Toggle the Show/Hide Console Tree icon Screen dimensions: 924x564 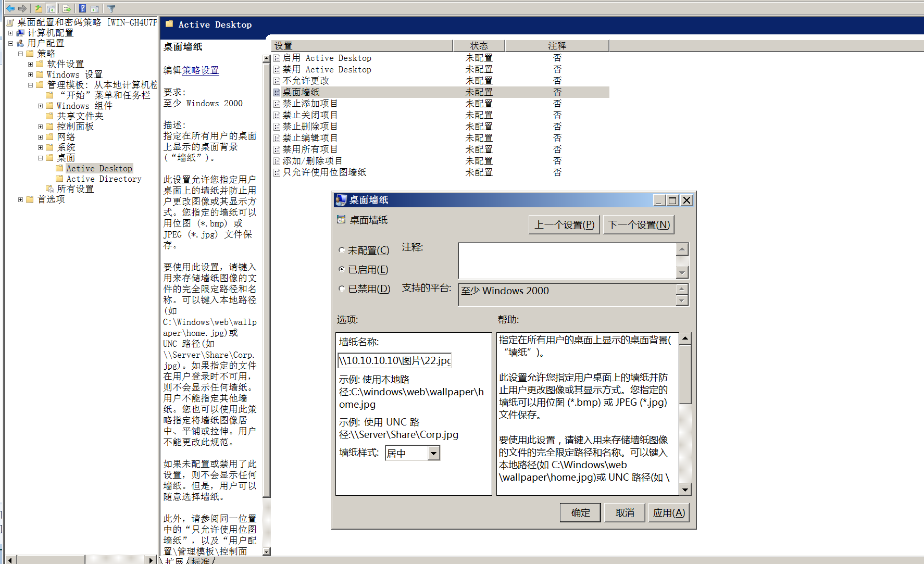(x=51, y=8)
